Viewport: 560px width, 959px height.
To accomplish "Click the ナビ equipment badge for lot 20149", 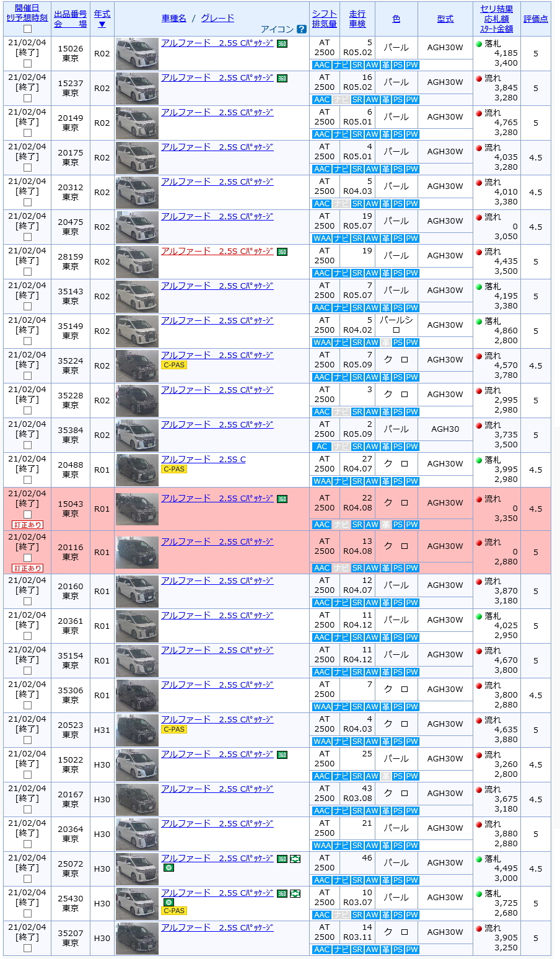I will (x=341, y=134).
